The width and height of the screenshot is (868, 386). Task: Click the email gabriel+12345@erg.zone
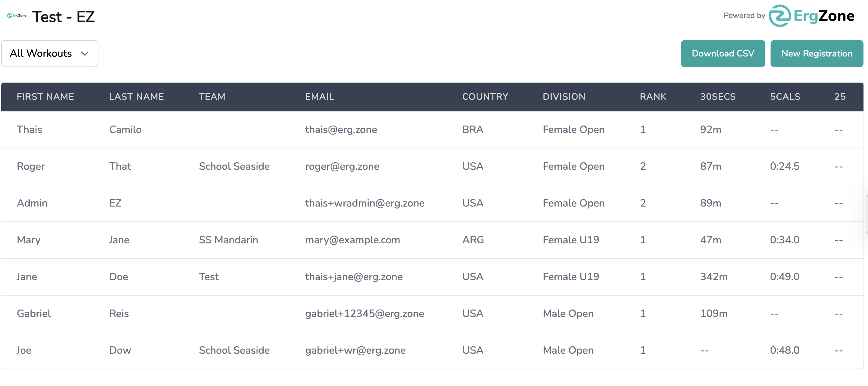click(x=365, y=313)
